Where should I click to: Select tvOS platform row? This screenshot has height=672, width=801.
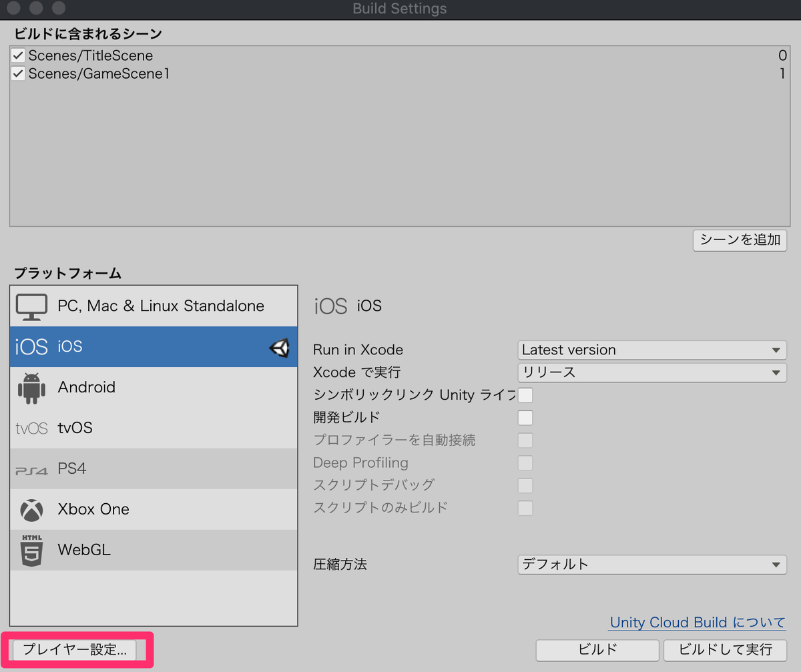tap(154, 428)
